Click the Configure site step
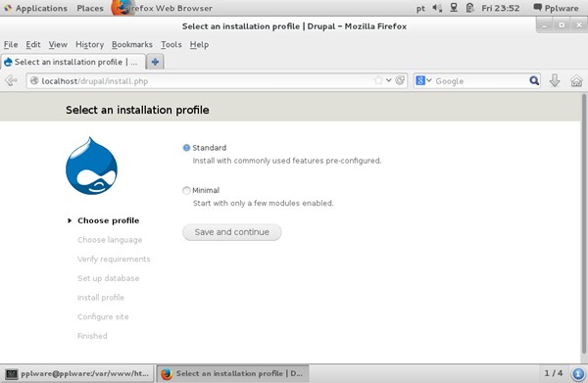588x383 pixels. [103, 316]
